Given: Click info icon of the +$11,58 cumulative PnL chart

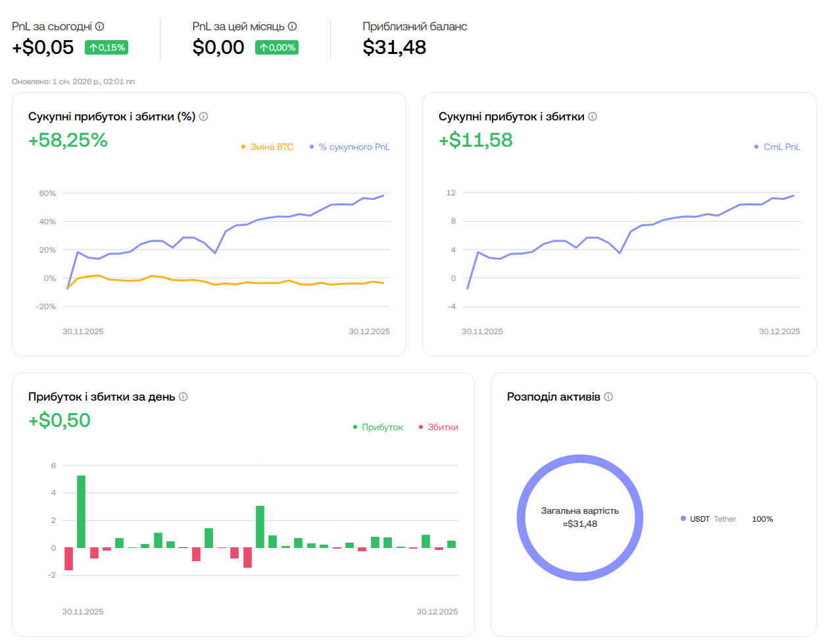Looking at the screenshot, I should [592, 116].
